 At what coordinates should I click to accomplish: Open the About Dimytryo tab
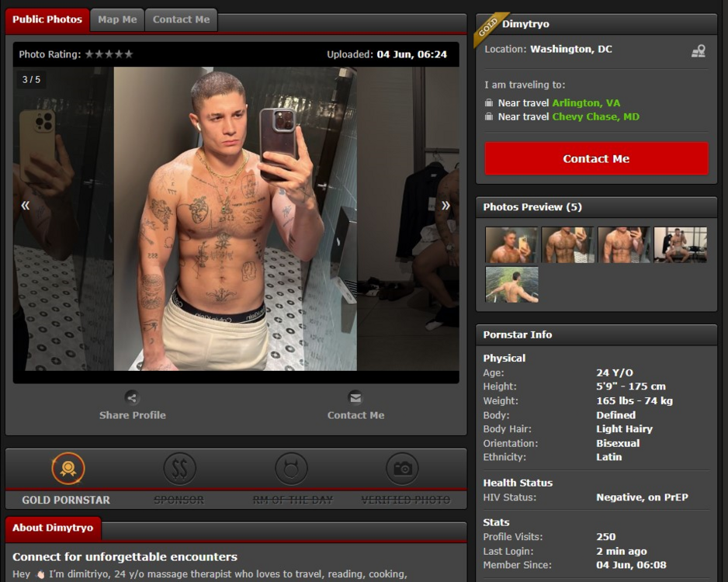[53, 528]
